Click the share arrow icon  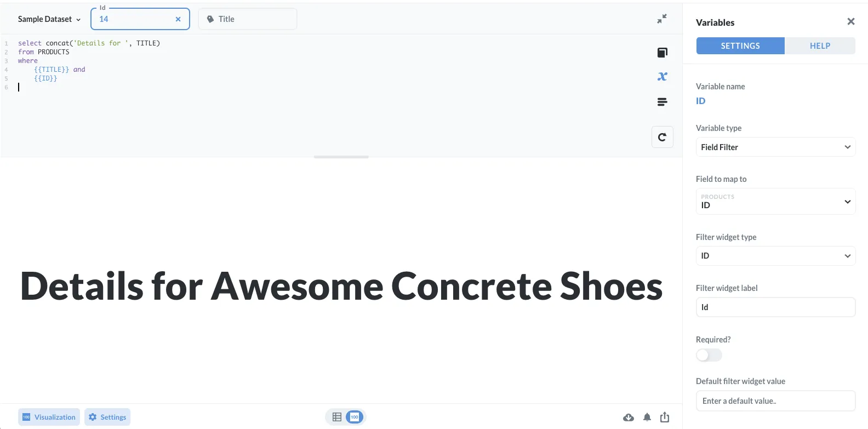(665, 417)
